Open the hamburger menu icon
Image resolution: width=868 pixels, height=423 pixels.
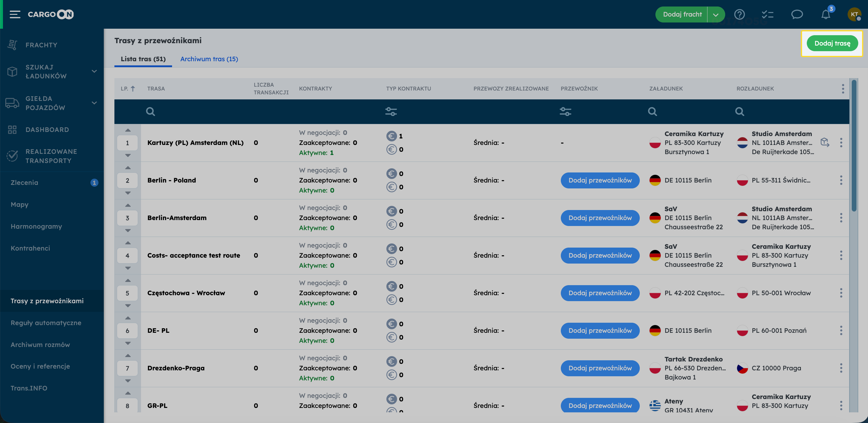pos(15,14)
